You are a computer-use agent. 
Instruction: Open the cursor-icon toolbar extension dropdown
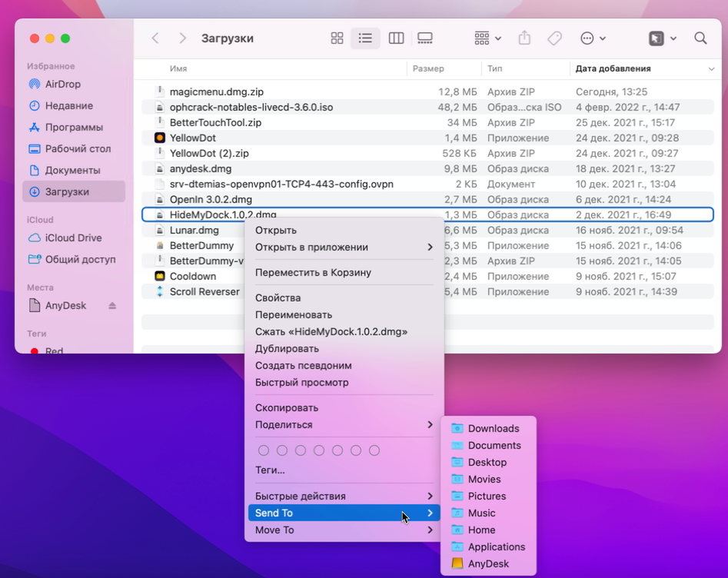[x=663, y=38]
